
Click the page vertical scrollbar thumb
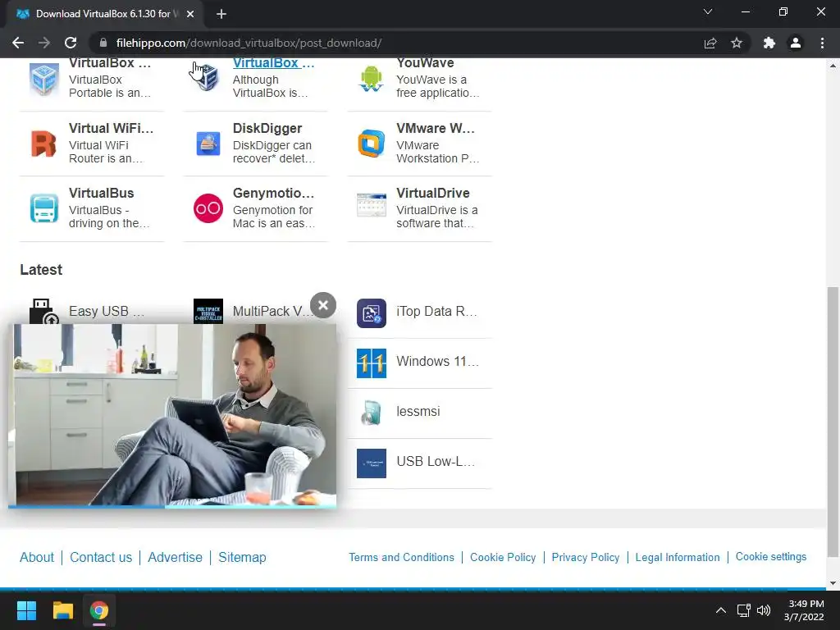click(x=833, y=422)
